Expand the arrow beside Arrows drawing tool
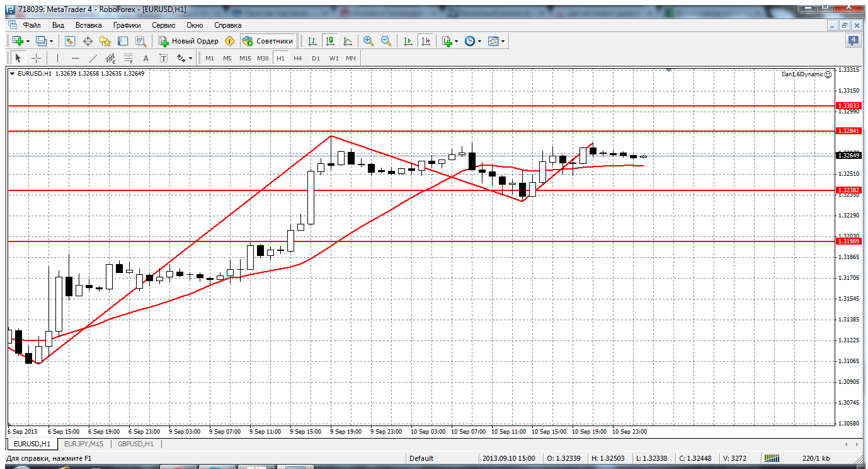Screen dimensions: 868x469 coord(190,58)
